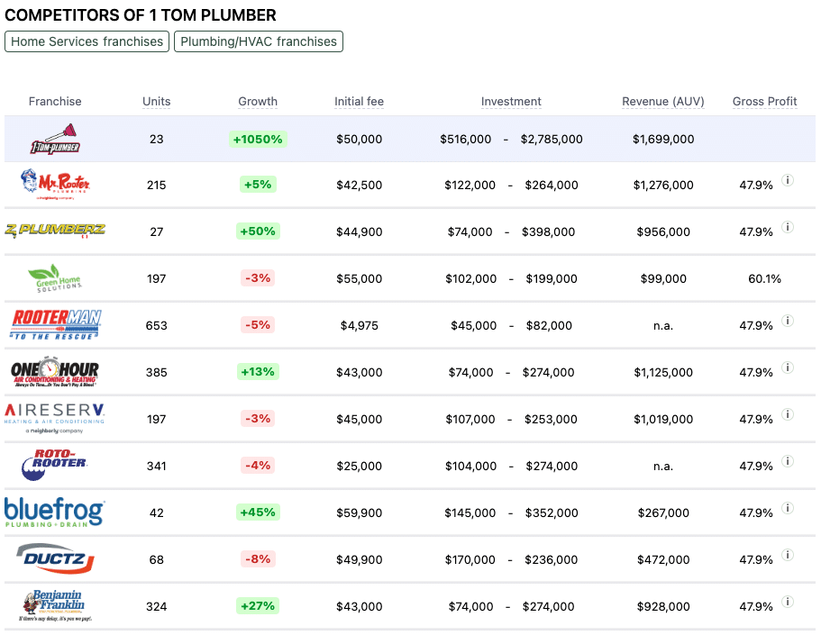Open the Rooter Man logo
Screen dimensions: 821x644
(55, 324)
